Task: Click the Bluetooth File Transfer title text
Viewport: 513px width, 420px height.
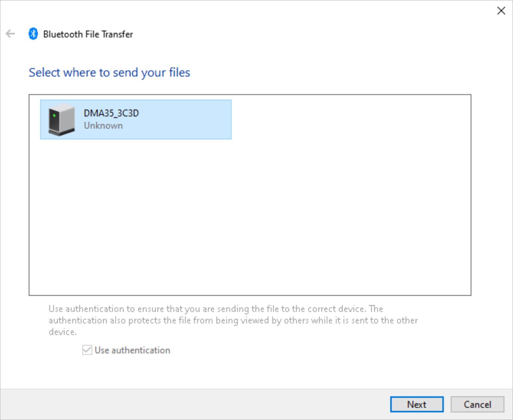Action: coord(88,34)
